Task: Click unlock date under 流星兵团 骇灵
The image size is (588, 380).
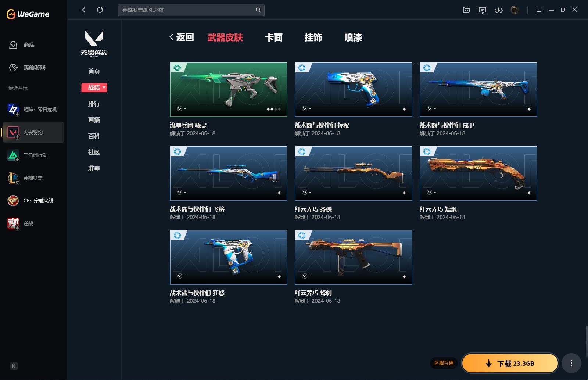Action: point(193,133)
